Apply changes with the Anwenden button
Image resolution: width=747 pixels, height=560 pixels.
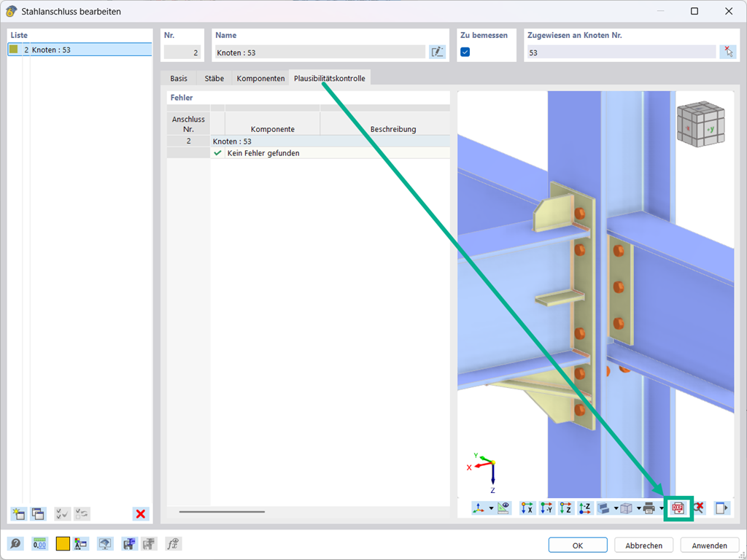click(709, 545)
